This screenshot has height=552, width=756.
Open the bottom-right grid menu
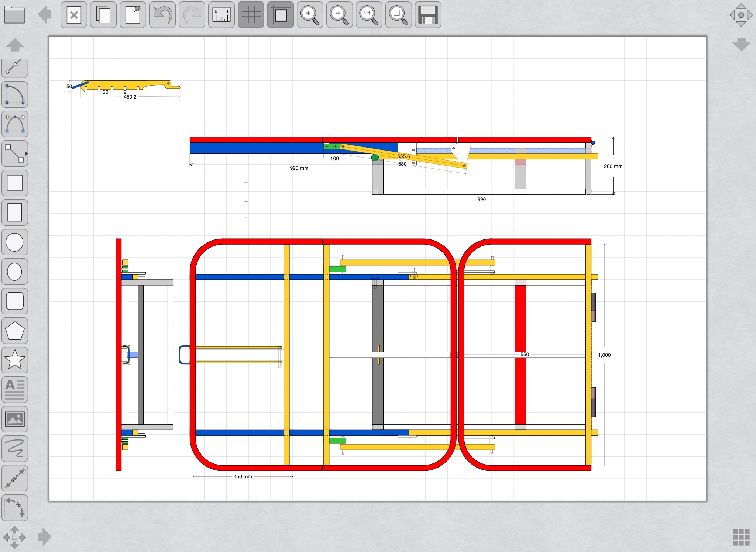pyautogui.click(x=741, y=537)
